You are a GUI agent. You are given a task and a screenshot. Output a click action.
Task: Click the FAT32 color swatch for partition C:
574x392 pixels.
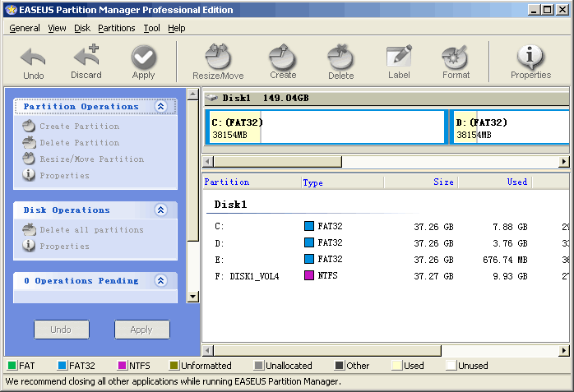click(x=309, y=226)
